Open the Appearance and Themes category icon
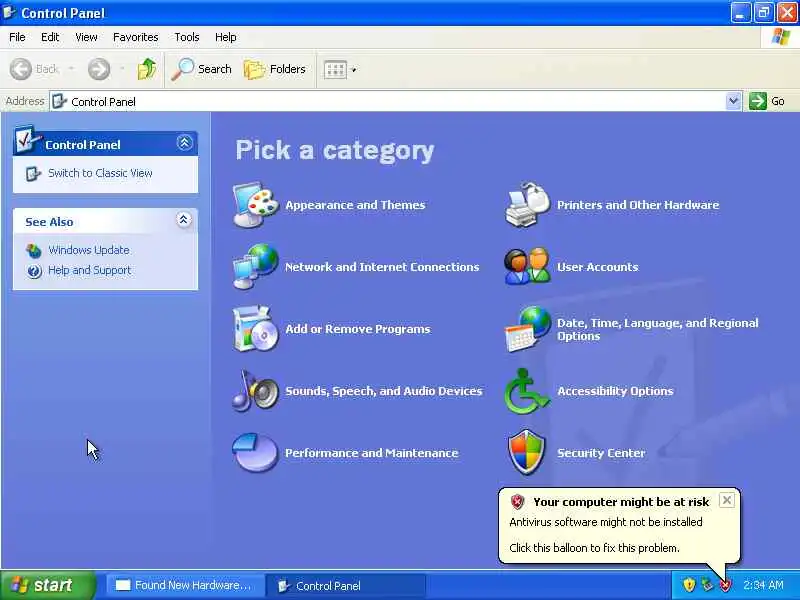 [x=256, y=205]
